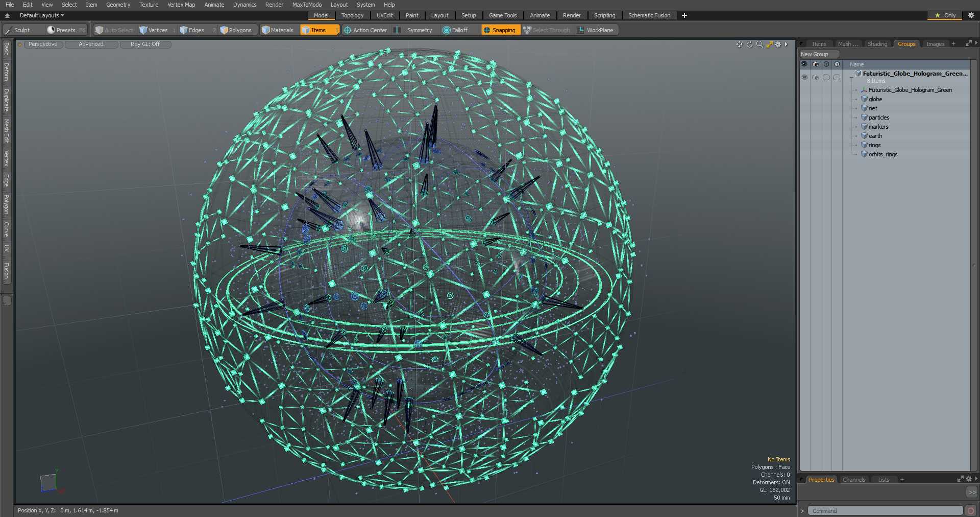The height and width of the screenshot is (517, 980).
Task: Click viewport pan/move icon
Action: click(x=739, y=44)
